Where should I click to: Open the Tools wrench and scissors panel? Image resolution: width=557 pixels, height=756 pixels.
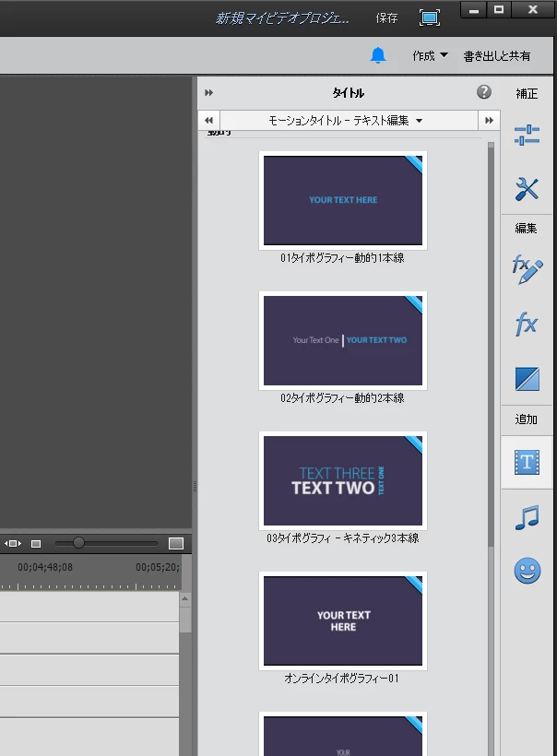pos(527,188)
